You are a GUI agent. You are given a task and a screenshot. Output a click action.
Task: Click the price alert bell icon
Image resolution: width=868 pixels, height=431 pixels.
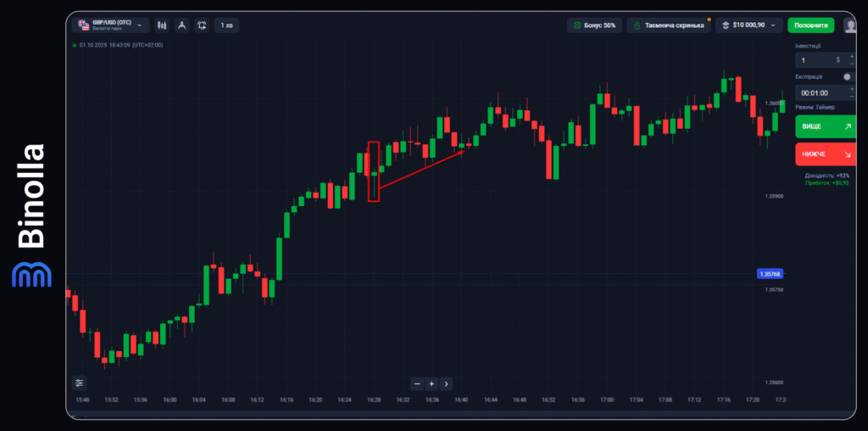[x=201, y=25]
